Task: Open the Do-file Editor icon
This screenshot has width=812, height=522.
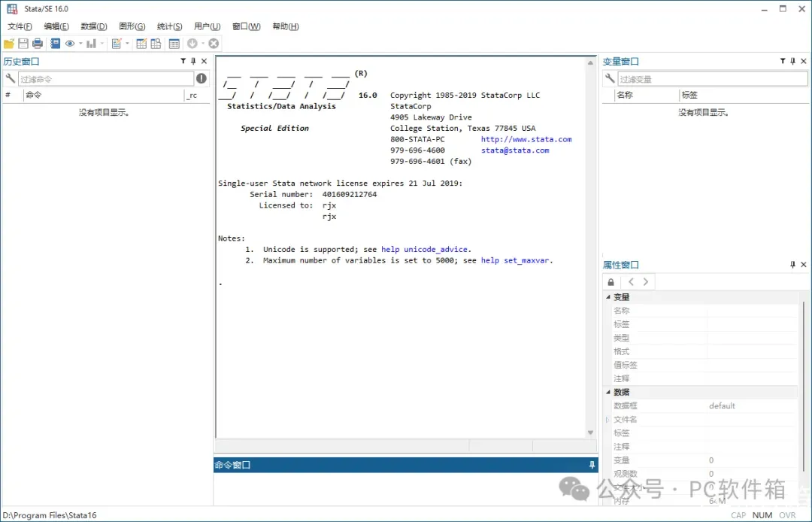Action: (117, 44)
